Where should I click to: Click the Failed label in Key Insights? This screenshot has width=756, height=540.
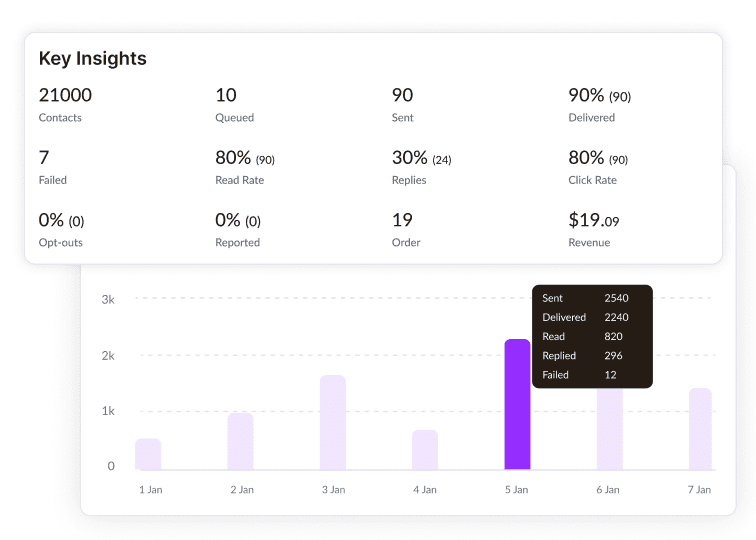coord(53,180)
